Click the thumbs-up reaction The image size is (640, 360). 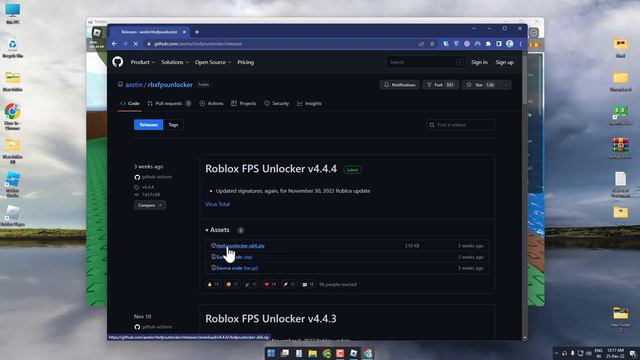pyautogui.click(x=213, y=284)
